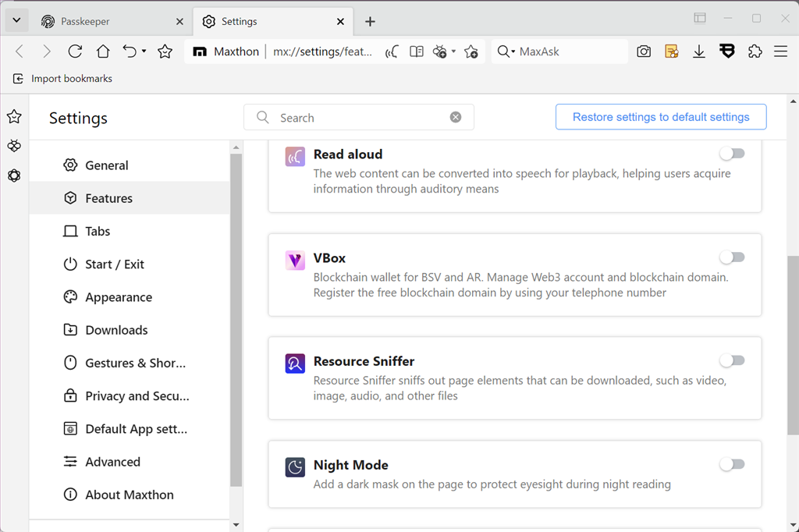Take a screenshot with the camera icon
Viewport: 799px width, 532px height.
pyautogui.click(x=644, y=51)
